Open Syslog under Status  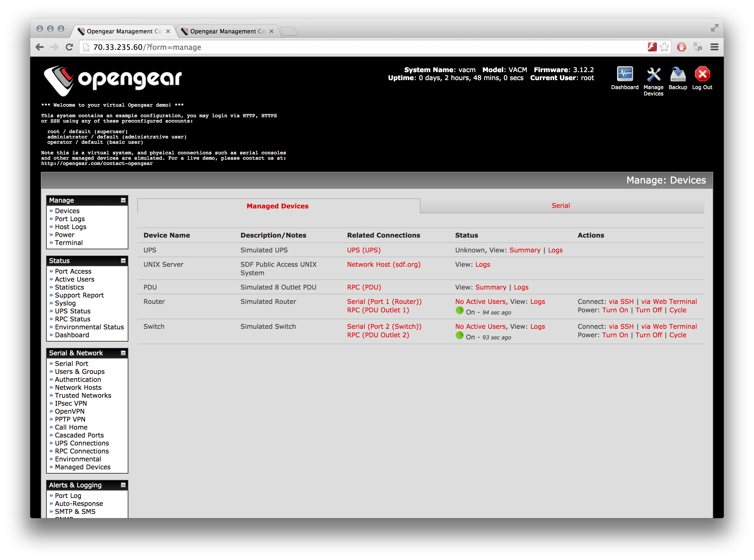(x=65, y=303)
